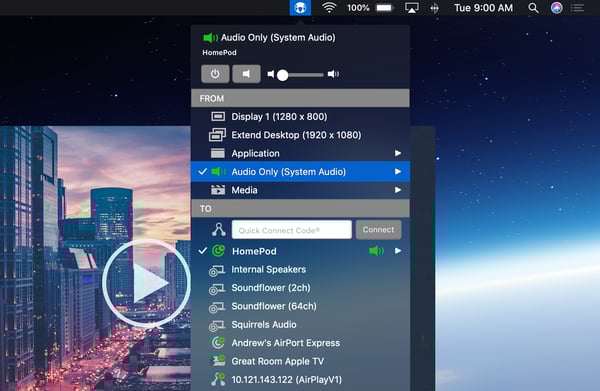Image resolution: width=600 pixels, height=391 pixels.
Task: Open the Wi-Fi menu bar icon
Action: click(329, 8)
